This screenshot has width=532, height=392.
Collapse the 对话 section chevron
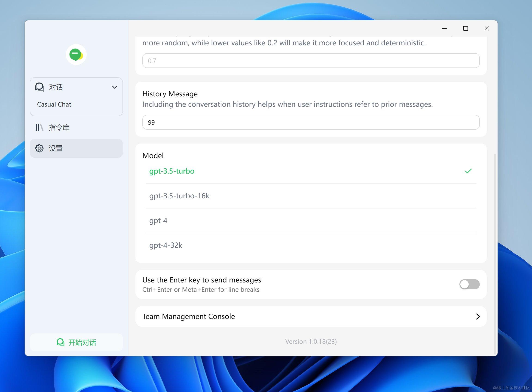point(115,87)
